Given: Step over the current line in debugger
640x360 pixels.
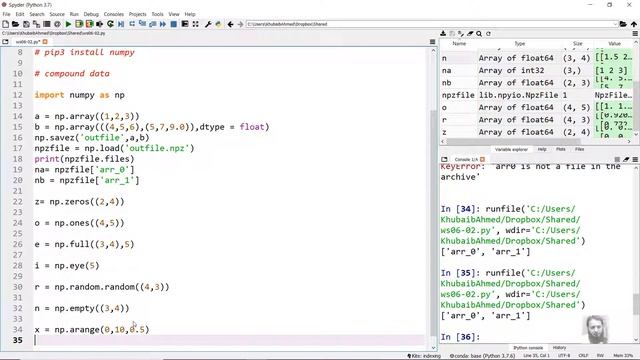Looking at the screenshot, I should [132, 24].
